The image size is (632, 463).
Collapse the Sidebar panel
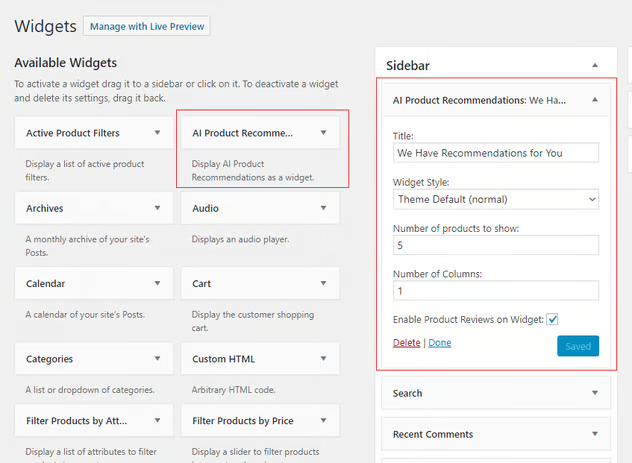tap(595, 65)
